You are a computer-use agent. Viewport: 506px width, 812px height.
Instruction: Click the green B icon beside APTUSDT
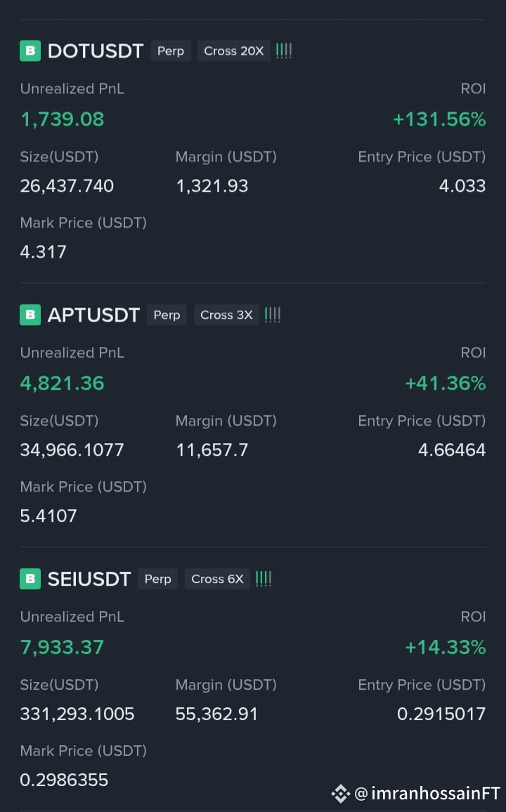[x=30, y=315]
